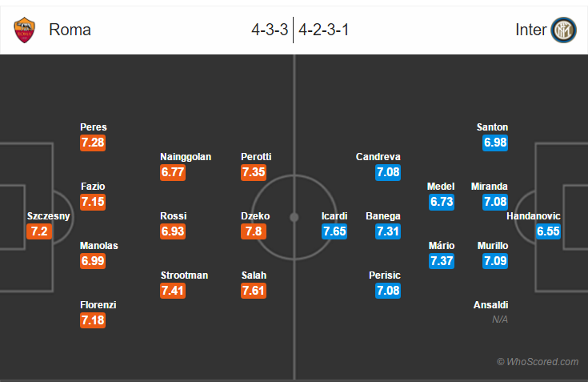Viewport: 588px width, 382px height.
Task: Click Handanovic's 6.55 rating badge
Action: click(x=548, y=231)
